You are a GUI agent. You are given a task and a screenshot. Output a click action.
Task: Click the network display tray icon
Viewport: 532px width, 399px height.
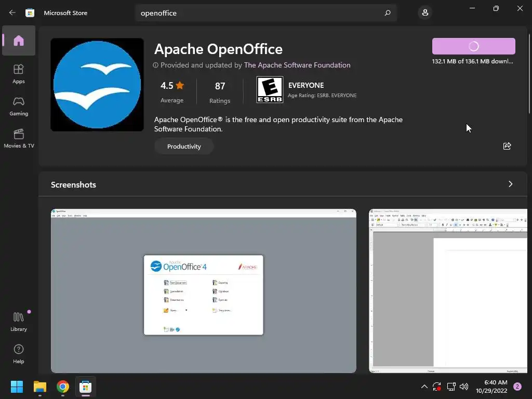[451, 387]
